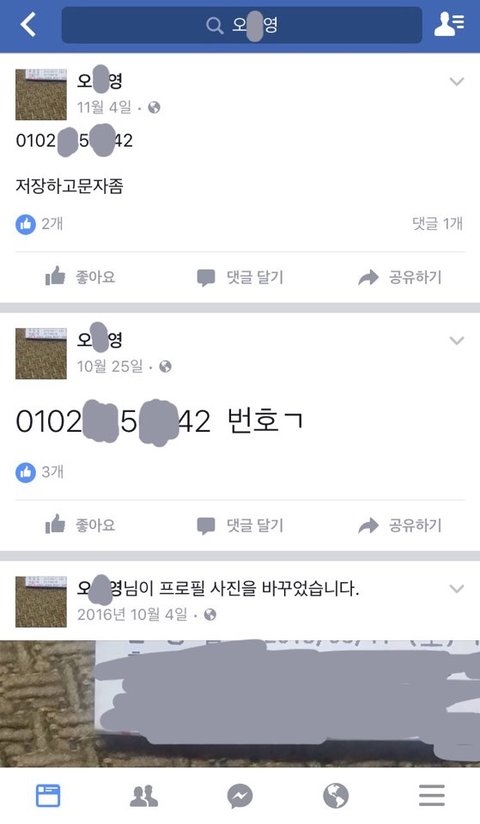This screenshot has width=480, height=824.
Task: Share the 10월 25일 post with 공유하기
Action: pyautogui.click(x=400, y=525)
